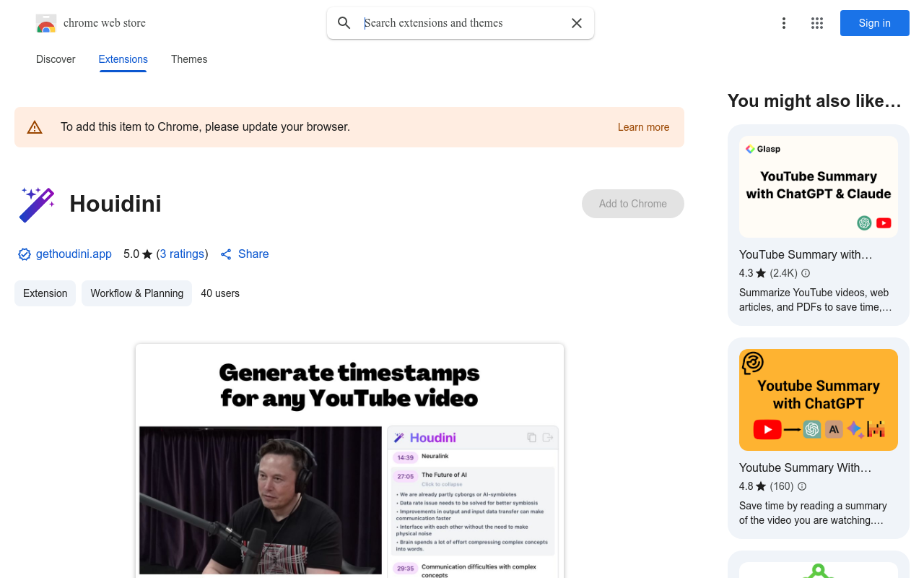Visit the gethoudini.app link
Screen dimensions: 924x578
(74, 254)
